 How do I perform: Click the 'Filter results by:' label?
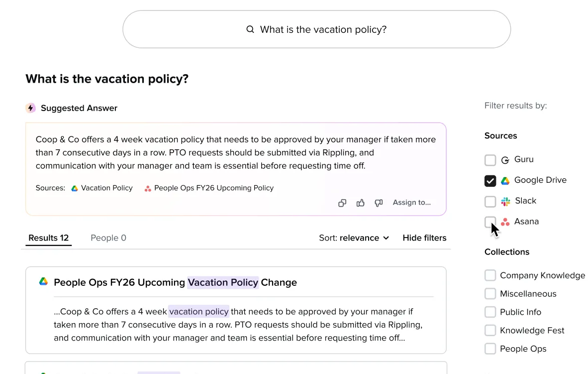pos(516,106)
